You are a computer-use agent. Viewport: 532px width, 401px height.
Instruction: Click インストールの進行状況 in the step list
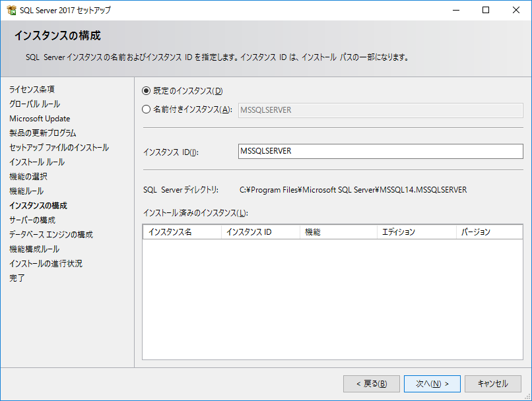(x=46, y=264)
